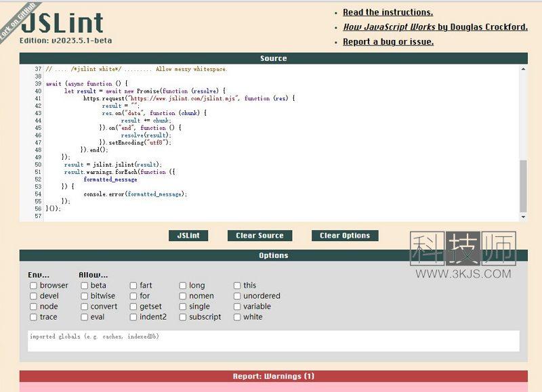Allow the this option checkbox
The width and height of the screenshot is (542, 392).
tap(237, 286)
